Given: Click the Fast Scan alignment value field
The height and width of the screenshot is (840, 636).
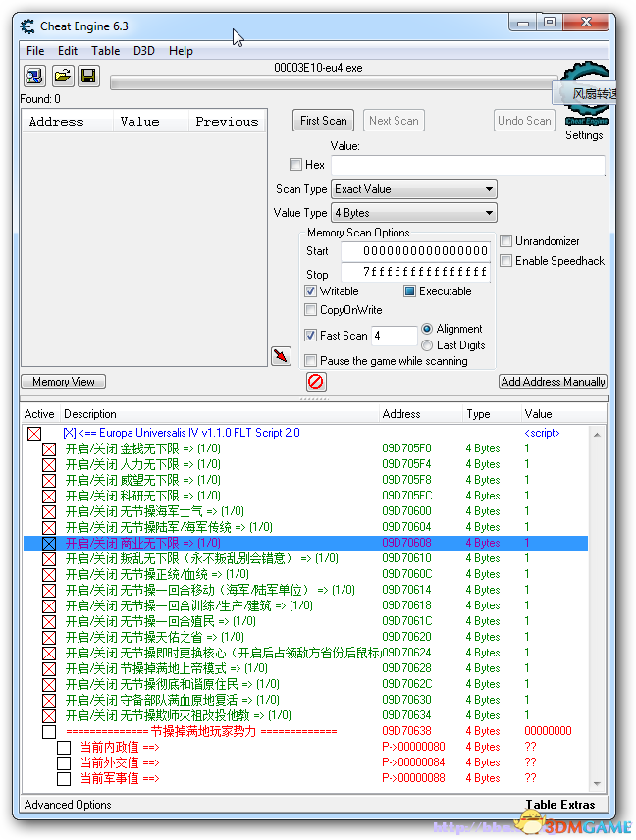Looking at the screenshot, I should 395,336.
